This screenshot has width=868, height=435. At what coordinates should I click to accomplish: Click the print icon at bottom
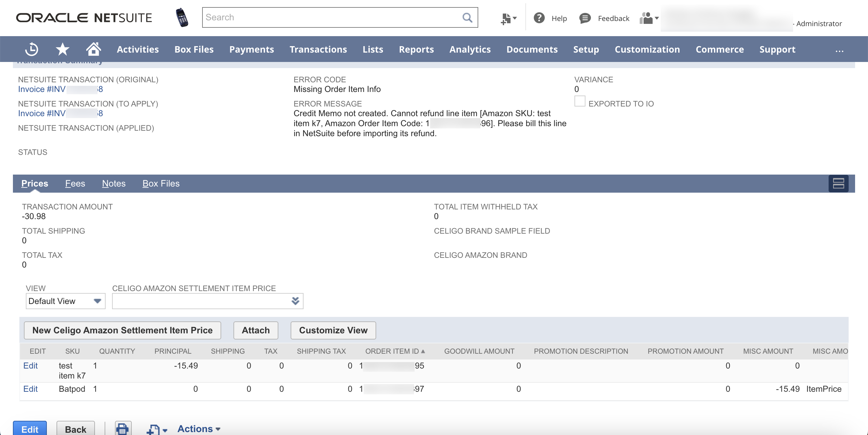(x=123, y=429)
